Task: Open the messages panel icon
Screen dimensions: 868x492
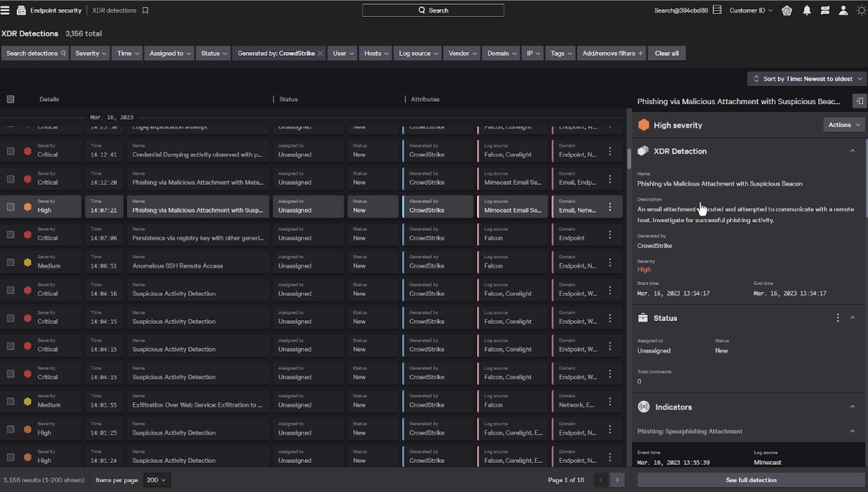Action: 825,10
